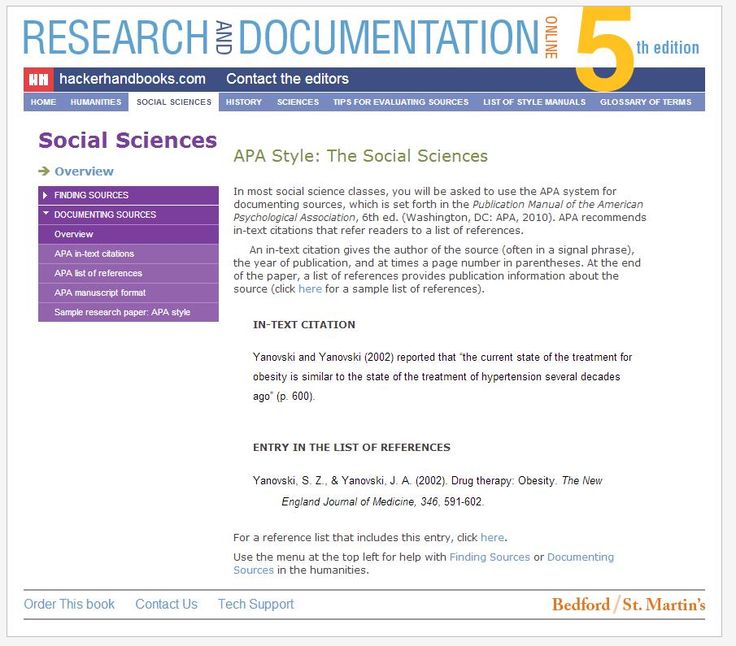This screenshot has height=646, width=736.
Task: Click the Research and Documentation Online banner title
Action: 291,38
